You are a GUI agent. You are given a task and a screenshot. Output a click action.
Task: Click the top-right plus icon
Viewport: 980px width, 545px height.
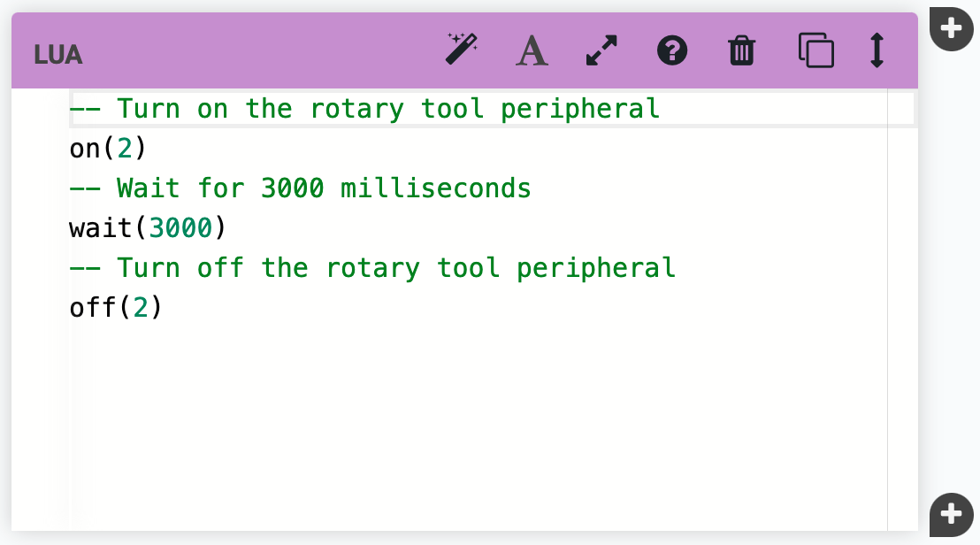pyautogui.click(x=952, y=27)
